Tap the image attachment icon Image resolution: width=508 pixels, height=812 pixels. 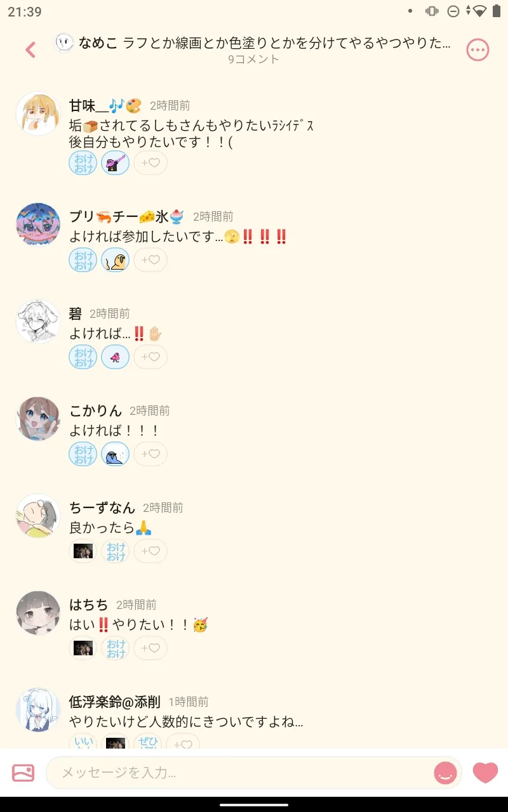coord(23,773)
